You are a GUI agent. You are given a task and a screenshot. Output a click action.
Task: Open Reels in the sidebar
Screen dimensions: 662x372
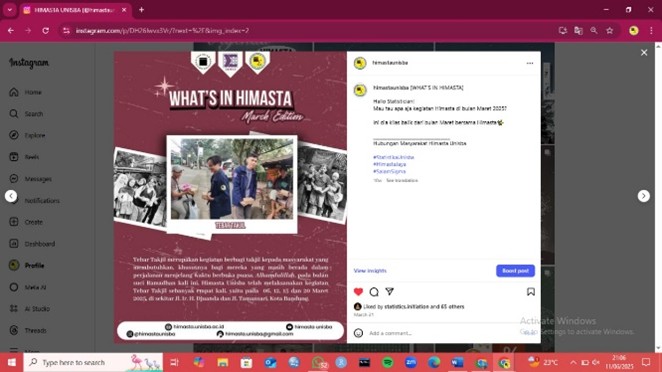click(x=24, y=157)
